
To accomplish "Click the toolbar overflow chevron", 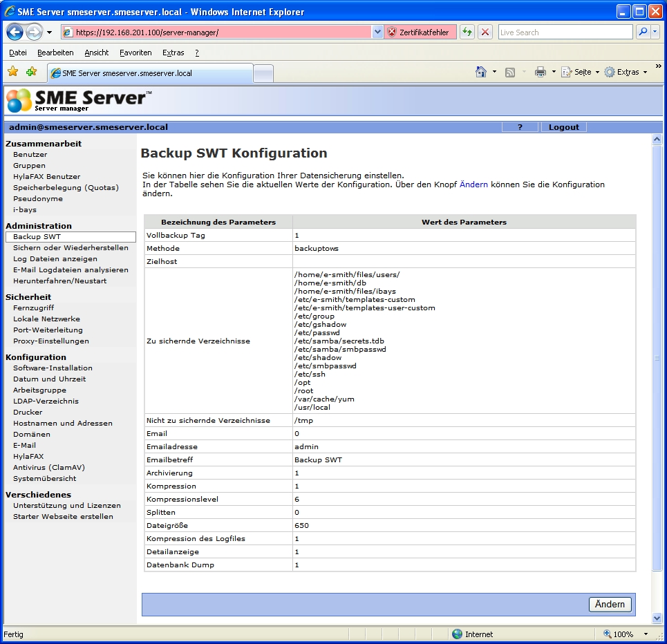I will (658, 66).
